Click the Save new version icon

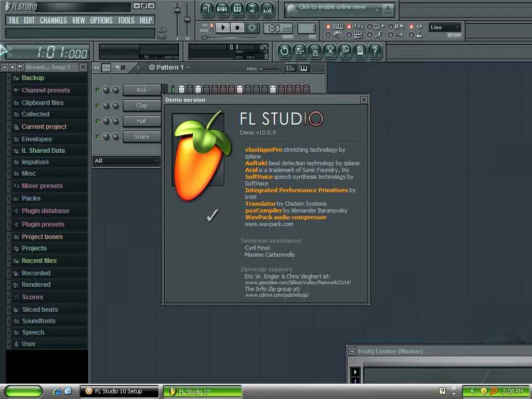pyautogui.click(x=300, y=51)
